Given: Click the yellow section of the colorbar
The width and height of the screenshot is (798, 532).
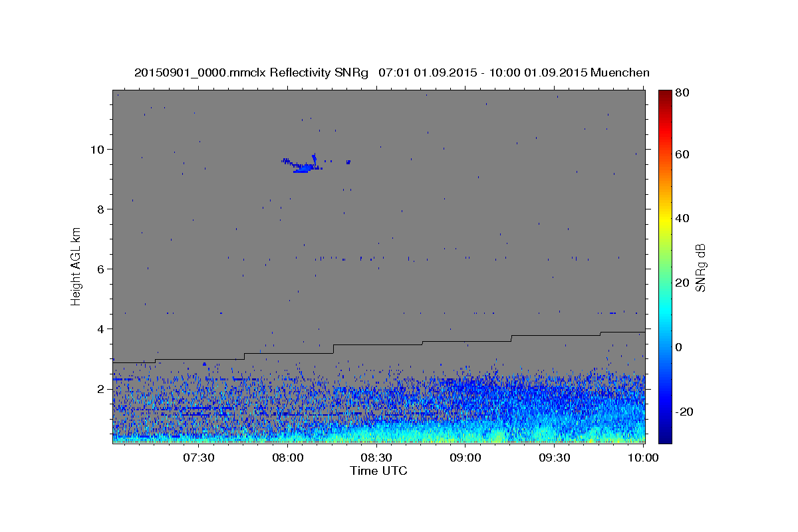Looking at the screenshot, I should coord(664,219).
